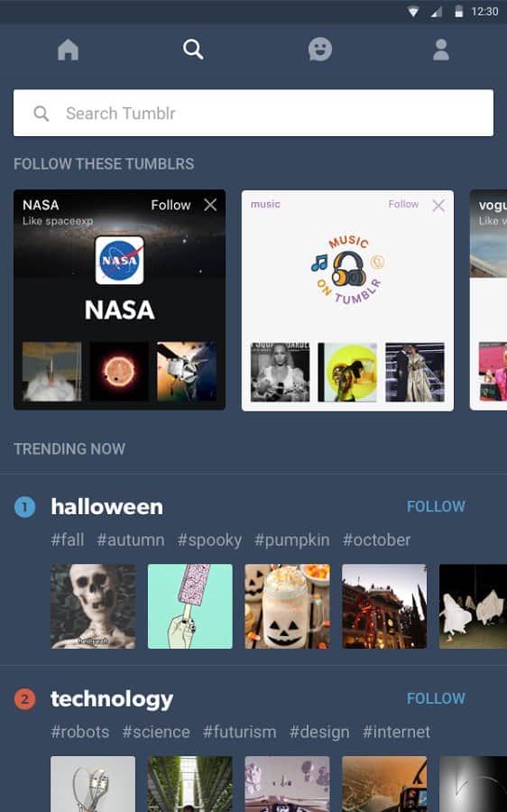
Task: Open the messaging smiley face tab
Action: [320, 50]
